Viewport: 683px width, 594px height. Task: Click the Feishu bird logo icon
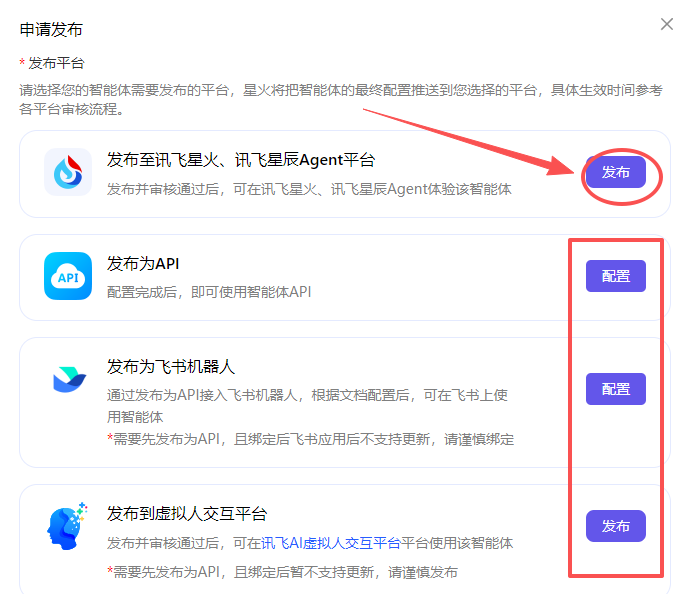click(x=68, y=380)
